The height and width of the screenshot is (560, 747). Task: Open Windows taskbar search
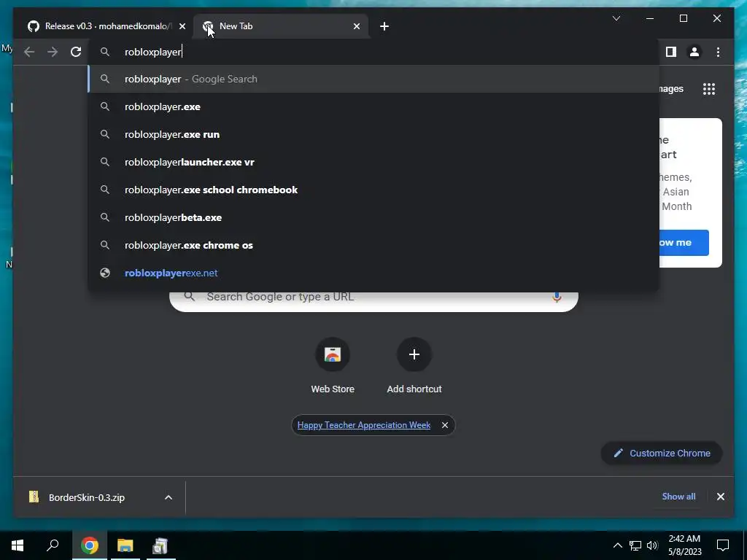[53, 545]
